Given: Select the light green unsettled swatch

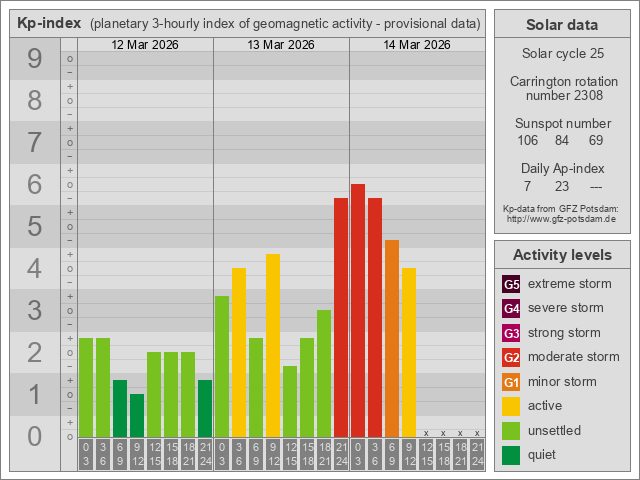Looking at the screenshot, I should pos(511,431).
